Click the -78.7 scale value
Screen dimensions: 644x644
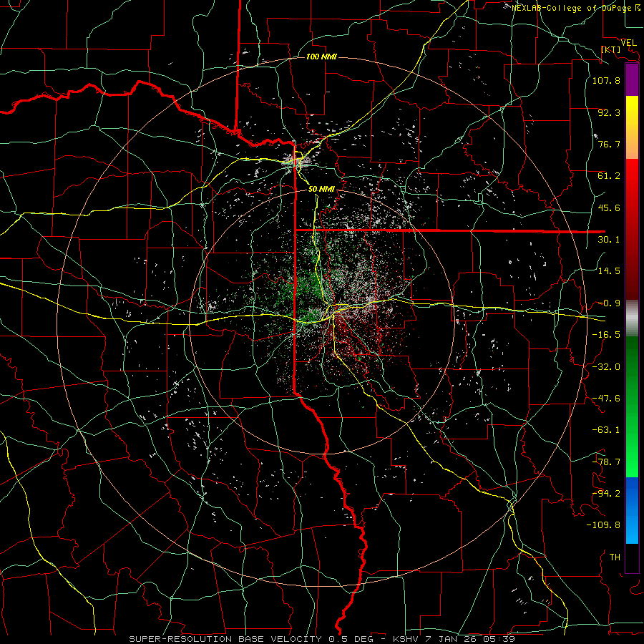pyautogui.click(x=606, y=462)
